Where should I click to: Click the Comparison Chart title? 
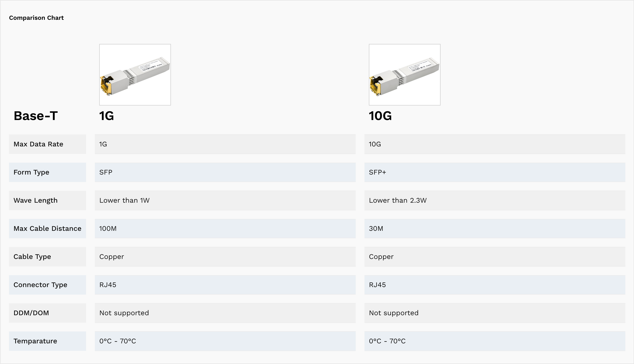(x=36, y=18)
